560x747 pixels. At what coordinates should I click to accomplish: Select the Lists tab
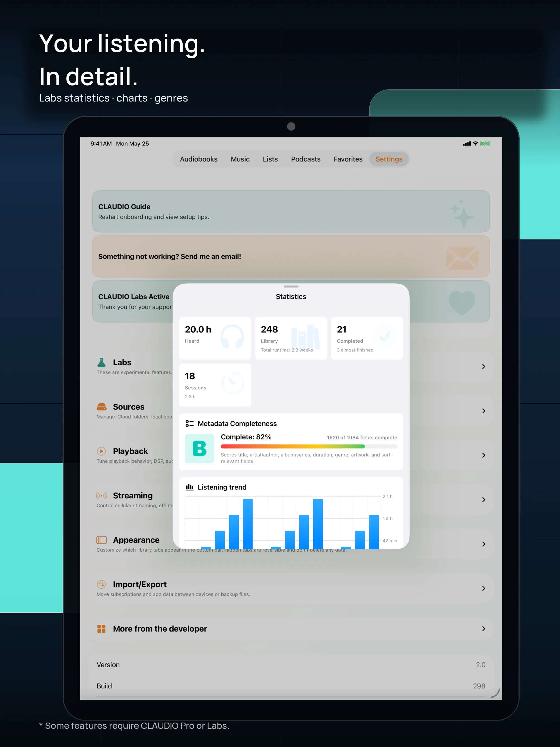tap(270, 159)
